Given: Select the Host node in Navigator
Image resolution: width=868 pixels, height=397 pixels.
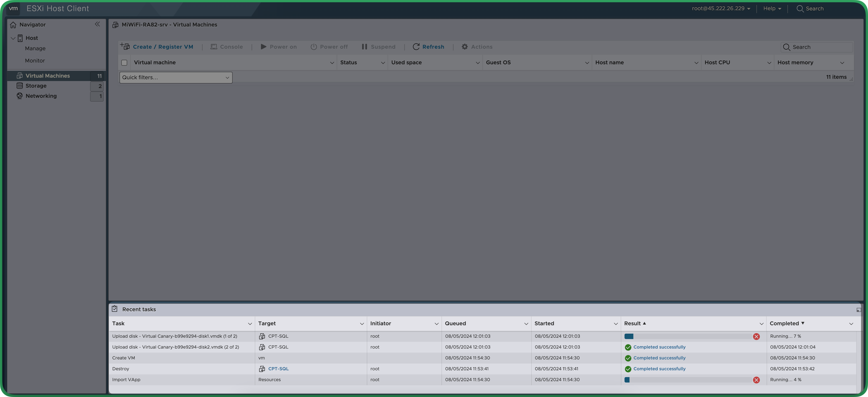Looking at the screenshot, I should [x=32, y=38].
